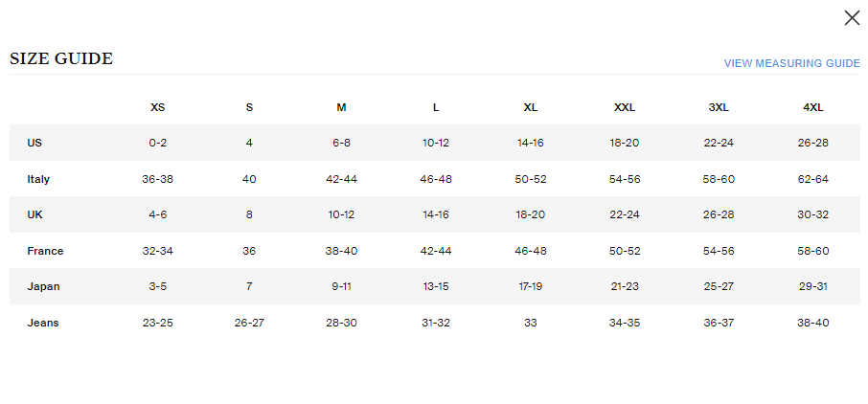
Task: Click the XXL column header
Action: pos(625,107)
